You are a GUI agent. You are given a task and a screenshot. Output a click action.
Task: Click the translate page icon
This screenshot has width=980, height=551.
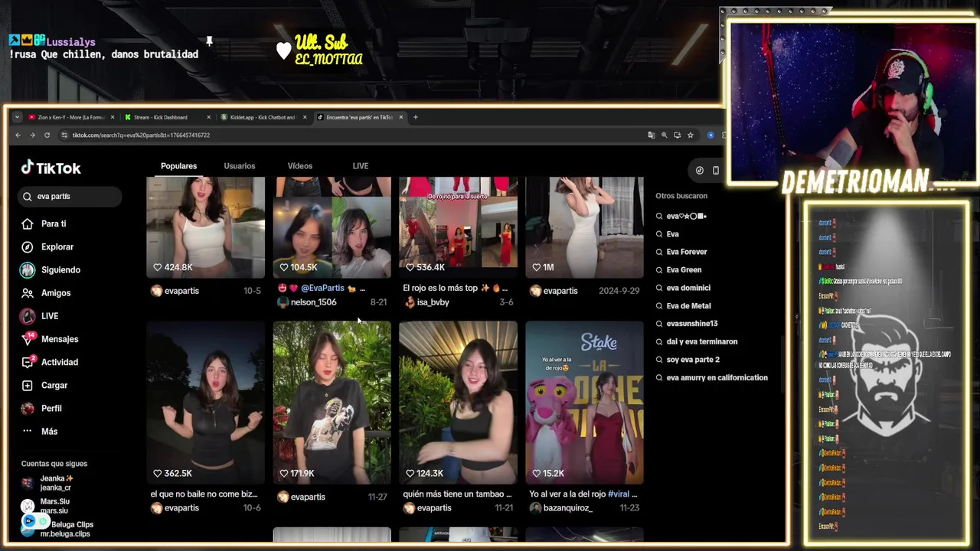pyautogui.click(x=652, y=135)
